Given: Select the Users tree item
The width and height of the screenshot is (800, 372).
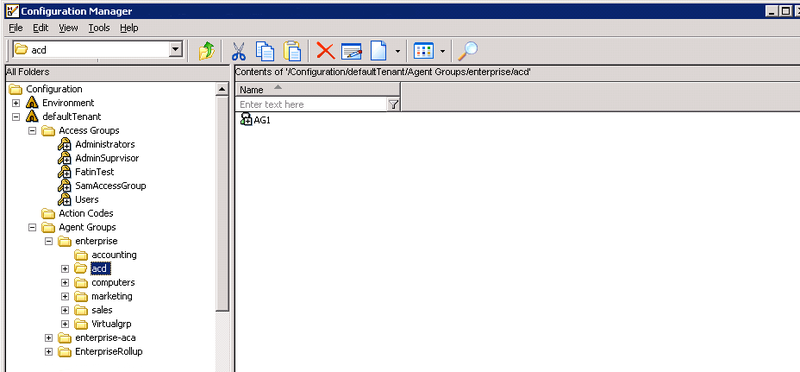Looking at the screenshot, I should click(87, 200).
